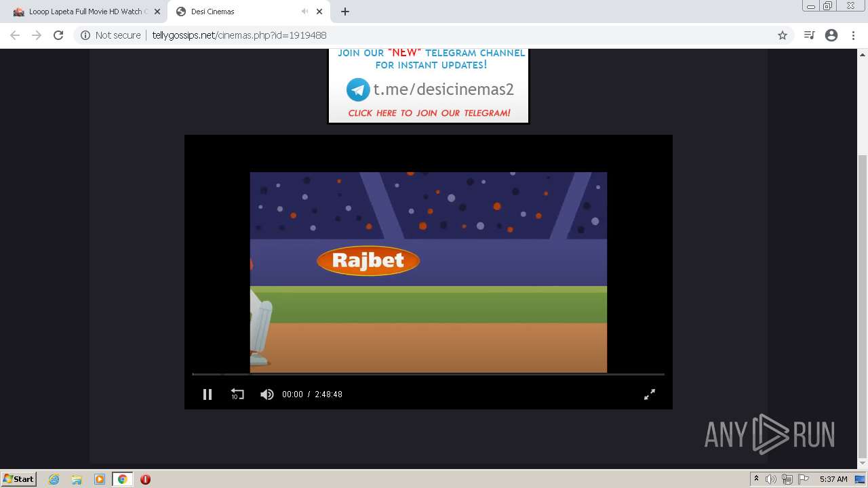Open network tray icon
Viewport: 868px width, 488px height.
coord(787,479)
